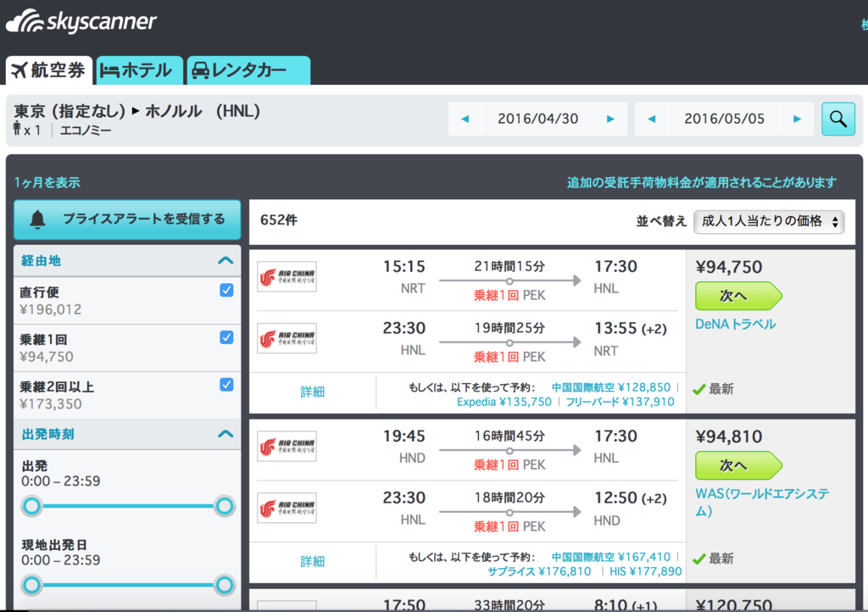Click Air China logo on 23:30 to NRT flight
Image resolution: width=868 pixels, height=612 pixels.
287,339
